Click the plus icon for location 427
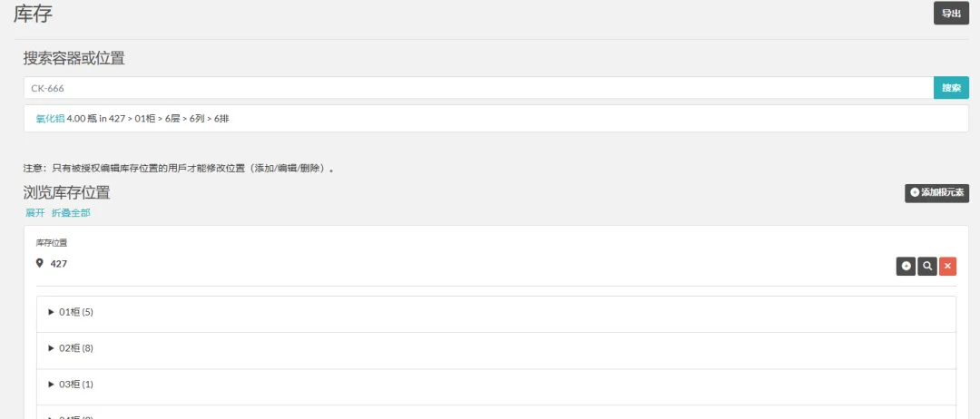Image resolution: width=980 pixels, height=419 pixels. [906, 266]
